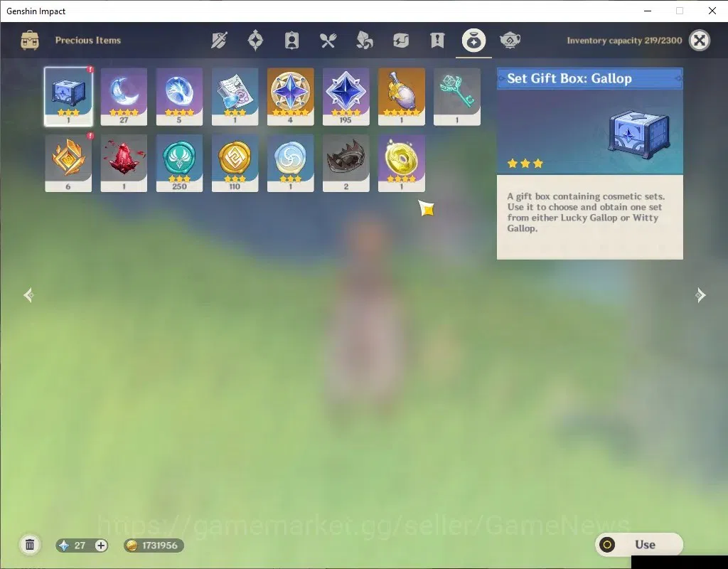Open the Artifacts inventory tab
The image size is (728, 569).
pyautogui.click(x=255, y=41)
